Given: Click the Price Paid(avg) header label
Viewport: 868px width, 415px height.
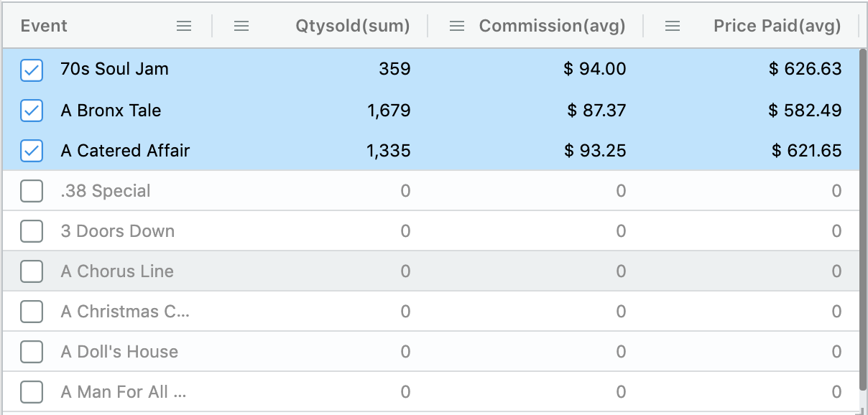Looking at the screenshot, I should point(777,26).
